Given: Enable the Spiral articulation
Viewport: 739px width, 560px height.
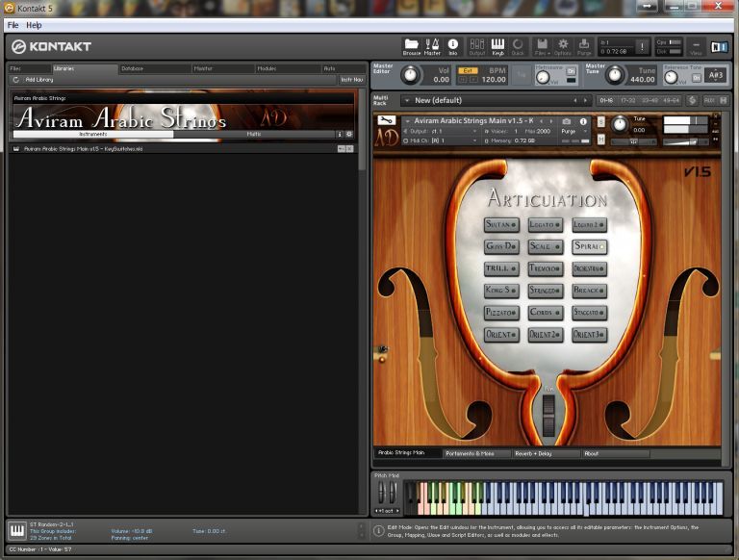Looking at the screenshot, I should click(x=589, y=246).
